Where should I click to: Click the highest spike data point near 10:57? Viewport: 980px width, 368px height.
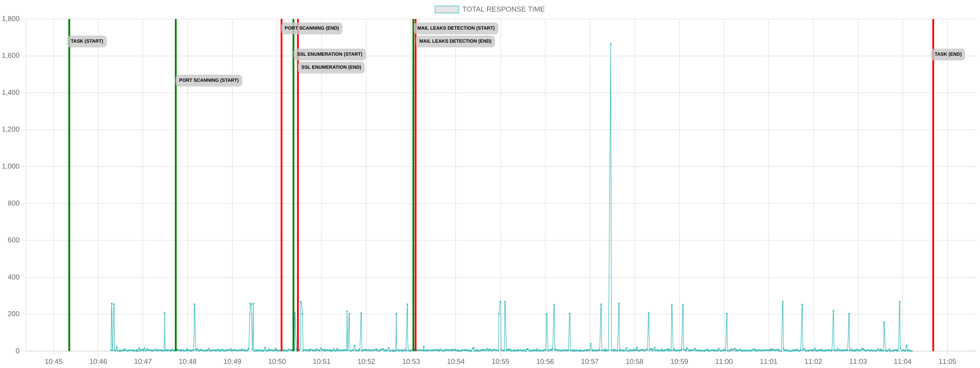[x=611, y=44]
